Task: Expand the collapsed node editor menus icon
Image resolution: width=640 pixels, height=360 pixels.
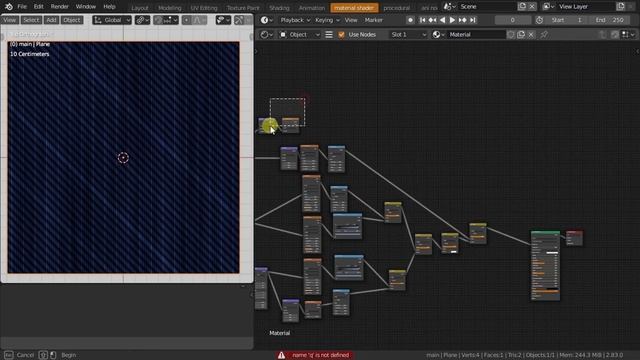Action: 329,35
